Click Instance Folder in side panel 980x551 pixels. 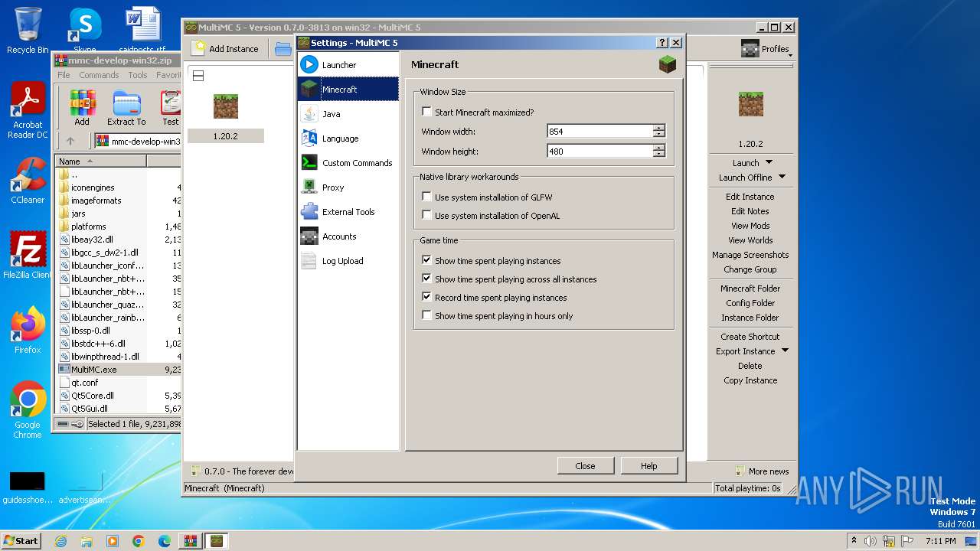click(750, 318)
